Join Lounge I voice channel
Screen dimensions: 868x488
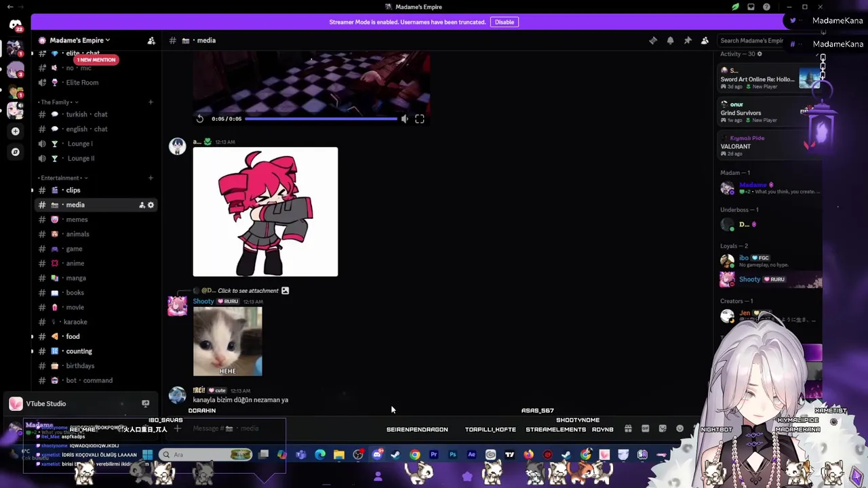(96, 144)
